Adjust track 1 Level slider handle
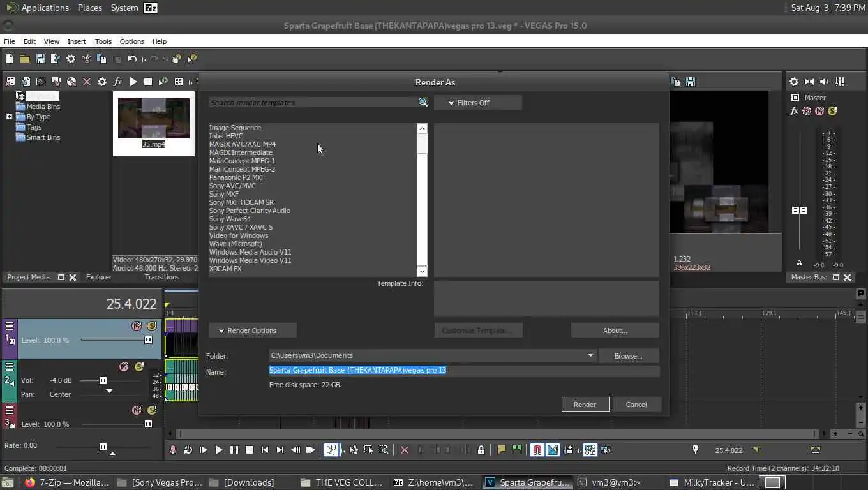Screen dimensions: 868x490 pos(148,340)
